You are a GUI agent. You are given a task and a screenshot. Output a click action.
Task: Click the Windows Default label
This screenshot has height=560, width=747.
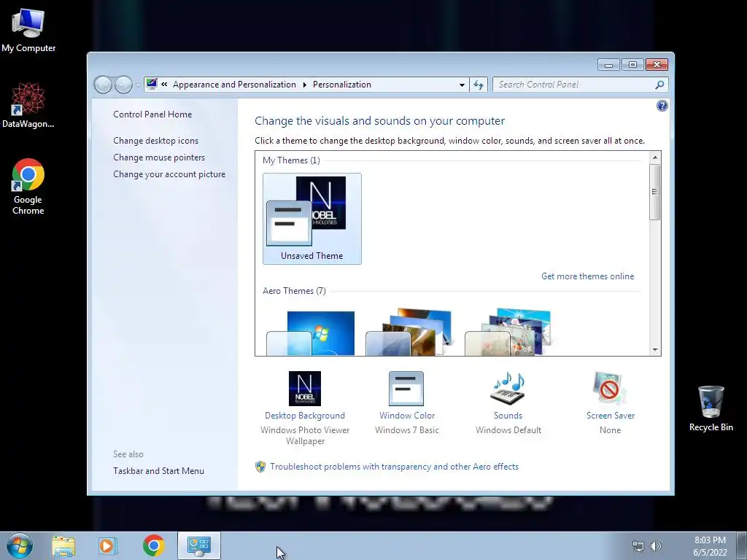click(x=508, y=430)
